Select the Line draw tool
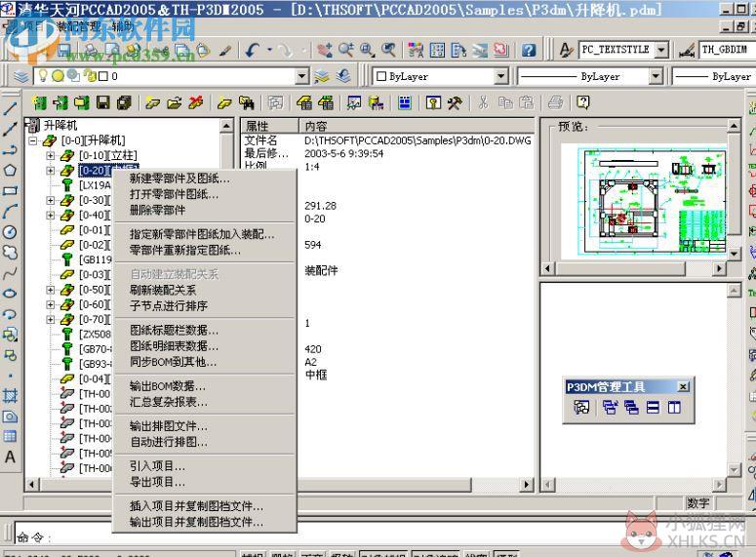Viewport: 756px width, 557px height. 10,108
